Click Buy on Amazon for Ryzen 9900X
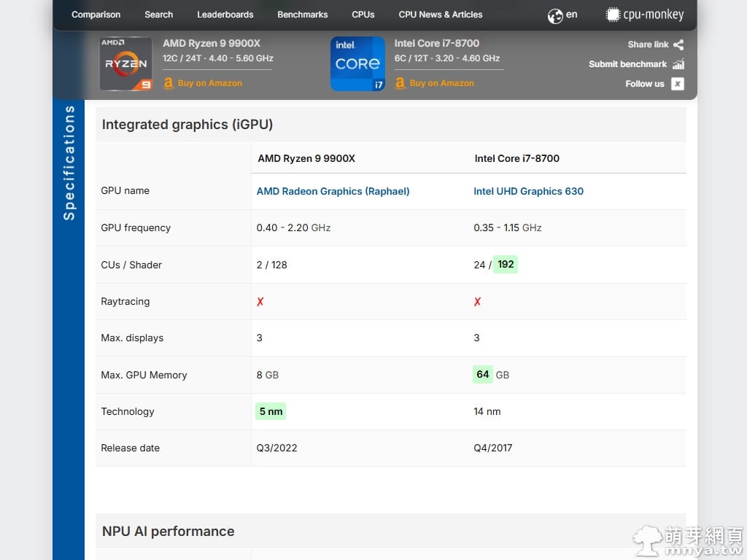This screenshot has width=747, height=560. tap(209, 83)
